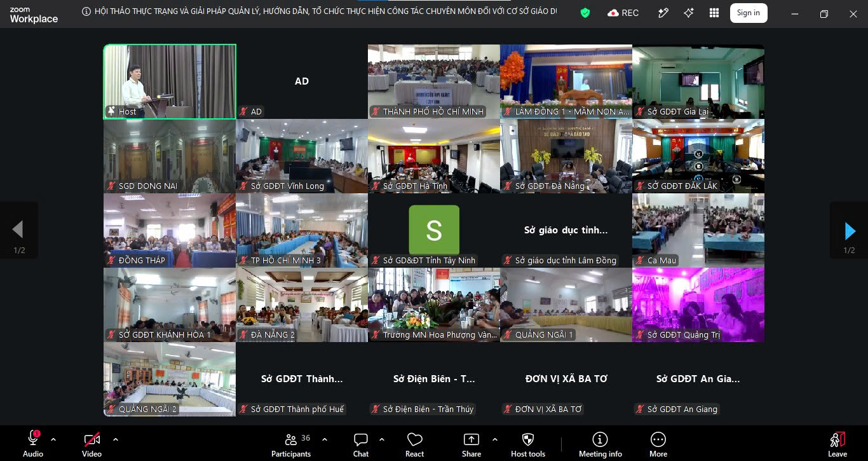Open the Participants panel
This screenshot has height=461, width=868.
(291, 444)
